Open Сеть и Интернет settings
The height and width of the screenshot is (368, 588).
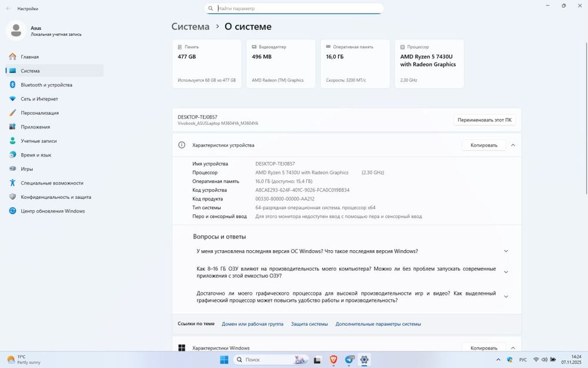pyautogui.click(x=54, y=99)
